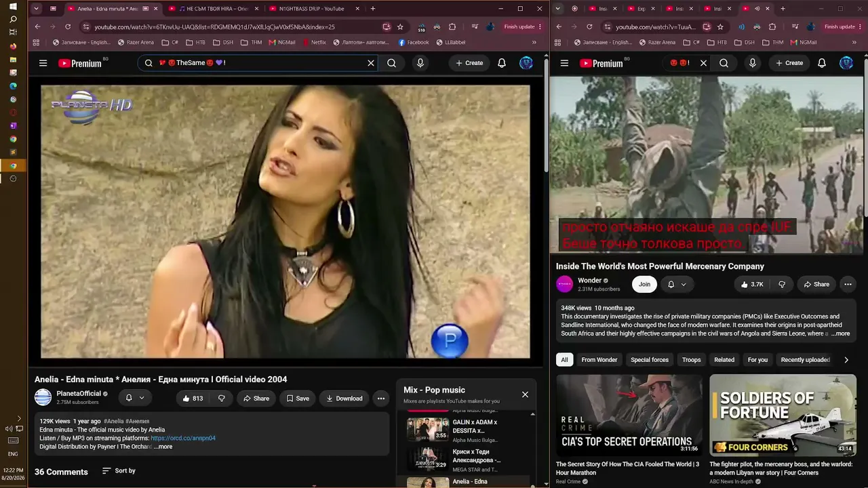Image resolution: width=868 pixels, height=488 pixels.
Task: Share the Anelia - Edna minuta video
Action: click(x=256, y=399)
